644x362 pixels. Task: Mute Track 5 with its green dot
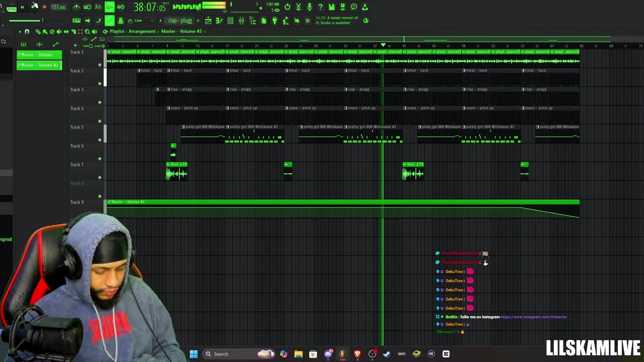pyautogui.click(x=100, y=139)
